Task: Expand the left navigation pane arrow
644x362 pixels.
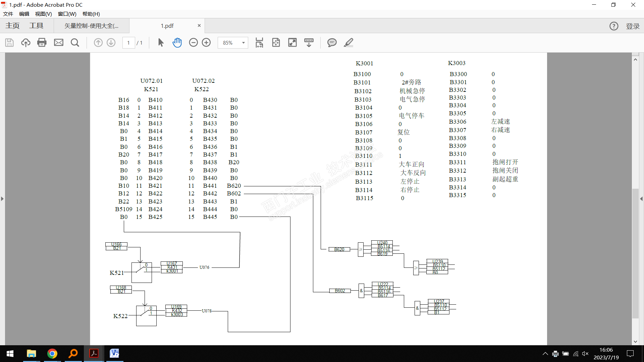Action: tap(2, 199)
